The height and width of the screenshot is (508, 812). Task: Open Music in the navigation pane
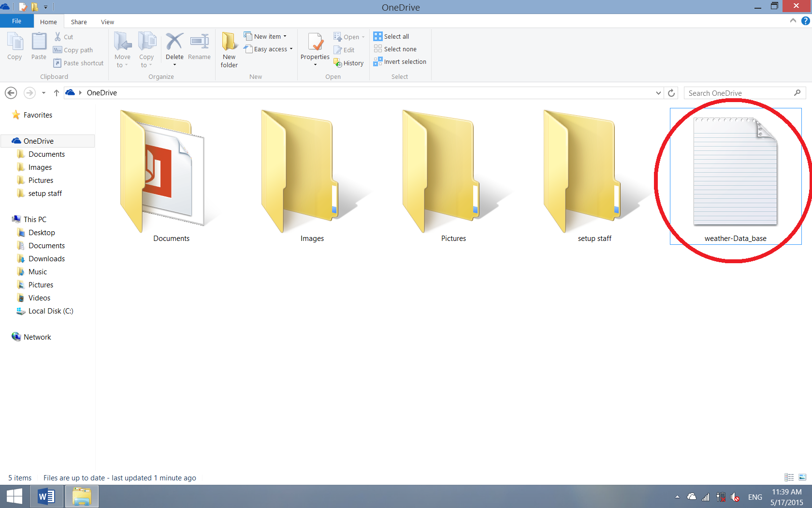coord(31,272)
